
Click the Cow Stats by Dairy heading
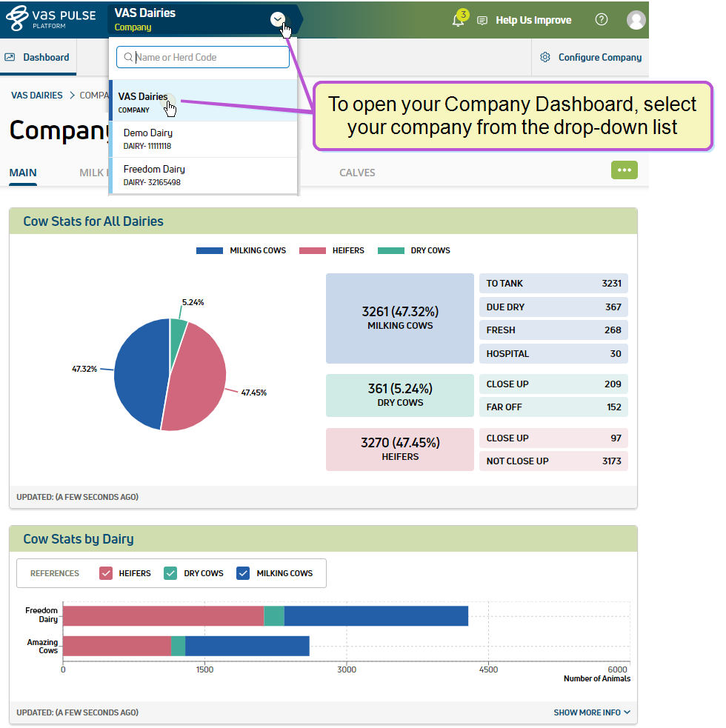click(79, 539)
